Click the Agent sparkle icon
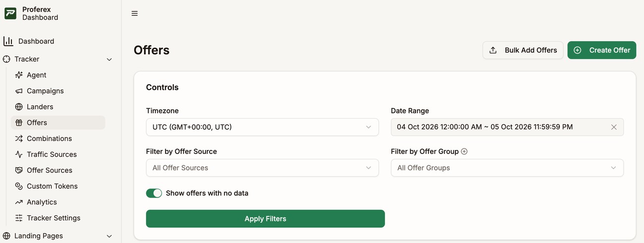 click(x=19, y=75)
